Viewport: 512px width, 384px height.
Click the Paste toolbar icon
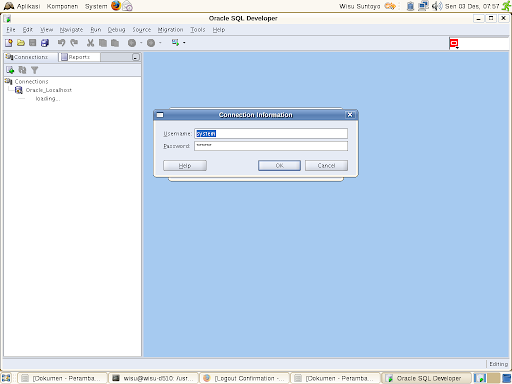tap(115, 43)
